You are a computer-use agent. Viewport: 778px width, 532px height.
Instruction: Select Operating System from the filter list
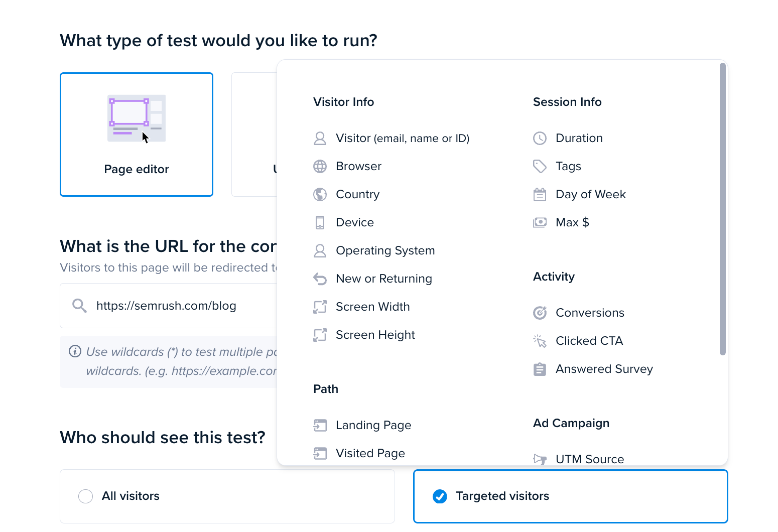(385, 250)
